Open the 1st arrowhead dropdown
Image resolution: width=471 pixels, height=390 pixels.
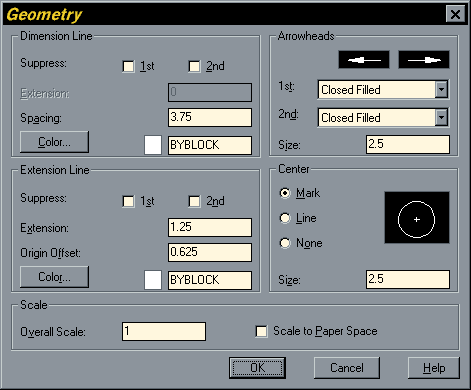pos(441,89)
